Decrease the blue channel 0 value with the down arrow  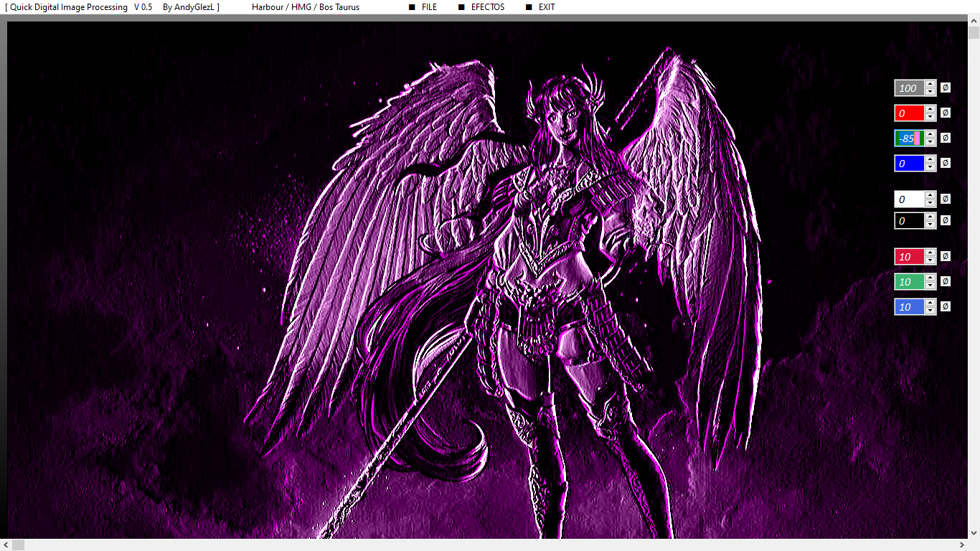coord(930,167)
